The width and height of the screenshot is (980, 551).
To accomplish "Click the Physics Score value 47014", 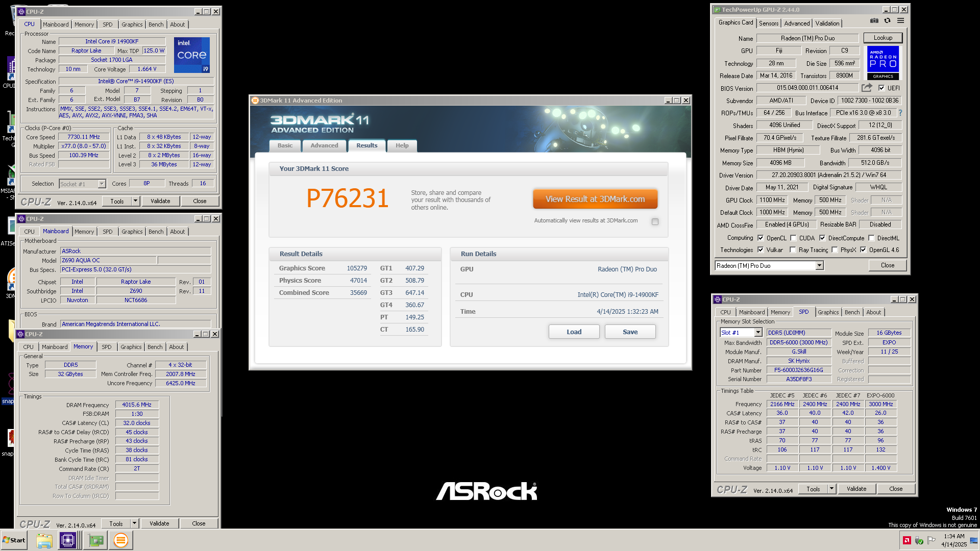I will tap(358, 281).
